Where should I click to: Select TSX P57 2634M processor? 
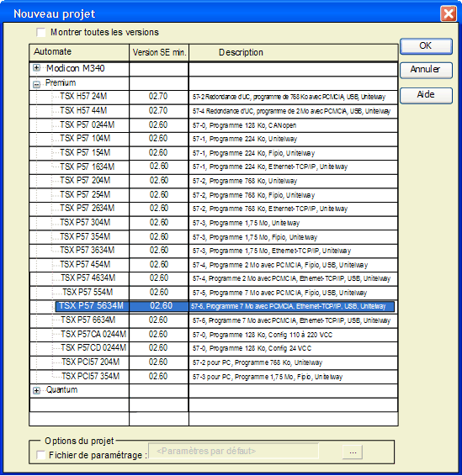(88, 208)
